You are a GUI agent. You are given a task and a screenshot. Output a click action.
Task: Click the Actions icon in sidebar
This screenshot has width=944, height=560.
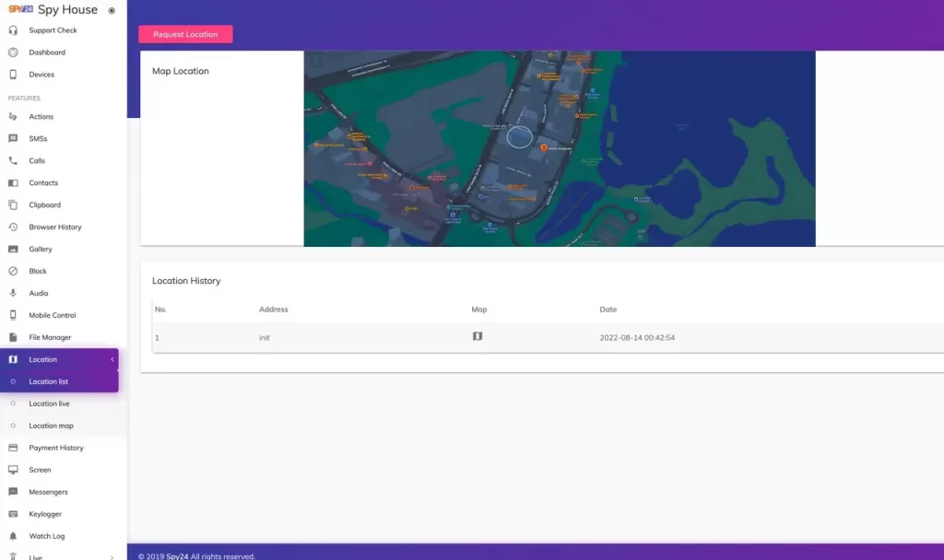pyautogui.click(x=13, y=117)
